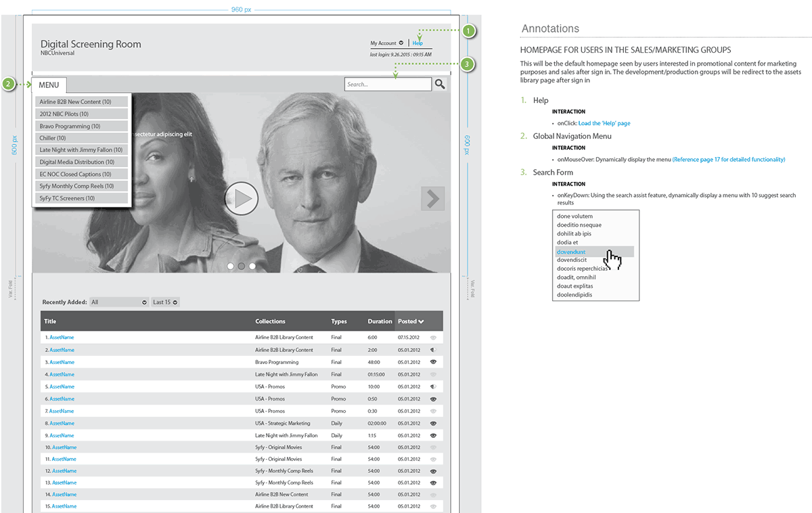This screenshot has height=513, width=812.
Task: Toggle the eye icon on row 12
Action: (433, 471)
